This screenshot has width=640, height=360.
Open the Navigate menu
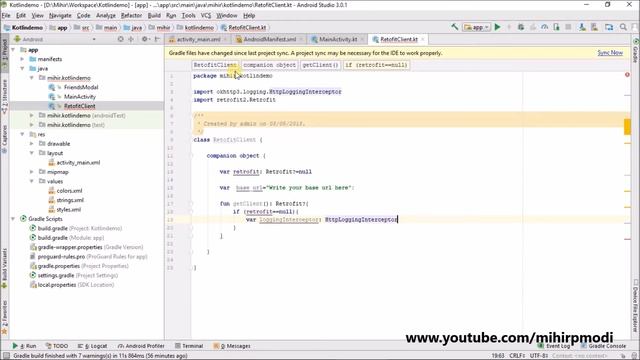coord(60,16)
